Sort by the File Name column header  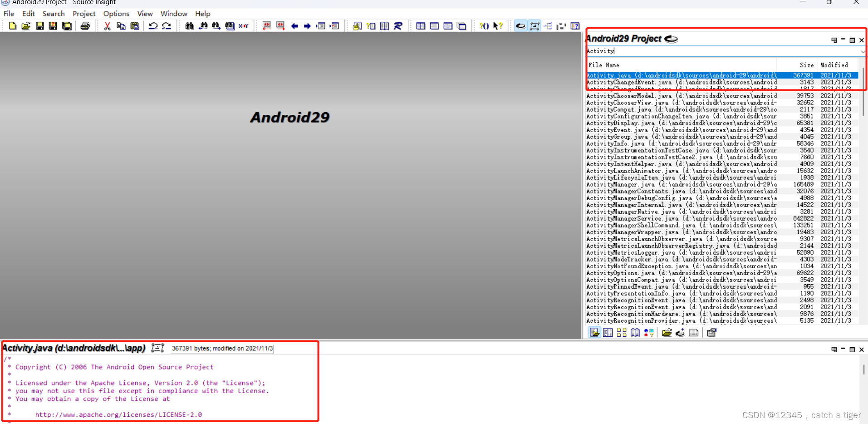[x=681, y=65]
